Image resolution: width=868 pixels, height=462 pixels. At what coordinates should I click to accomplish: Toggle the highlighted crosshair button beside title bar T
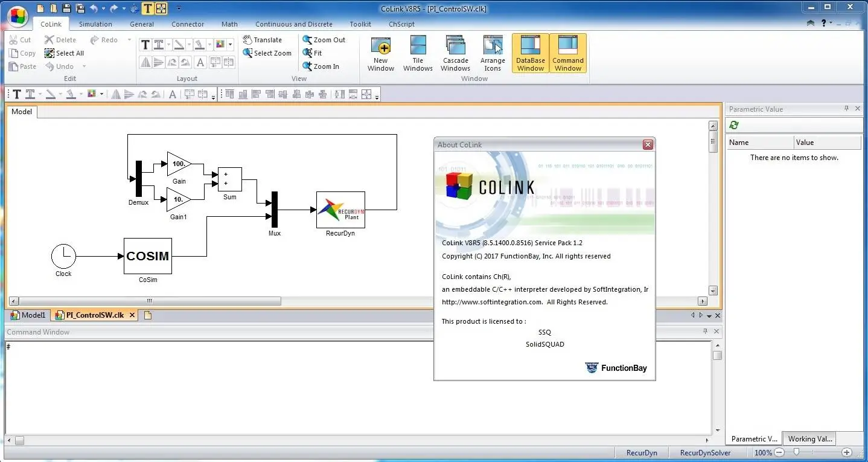pyautogui.click(x=161, y=8)
